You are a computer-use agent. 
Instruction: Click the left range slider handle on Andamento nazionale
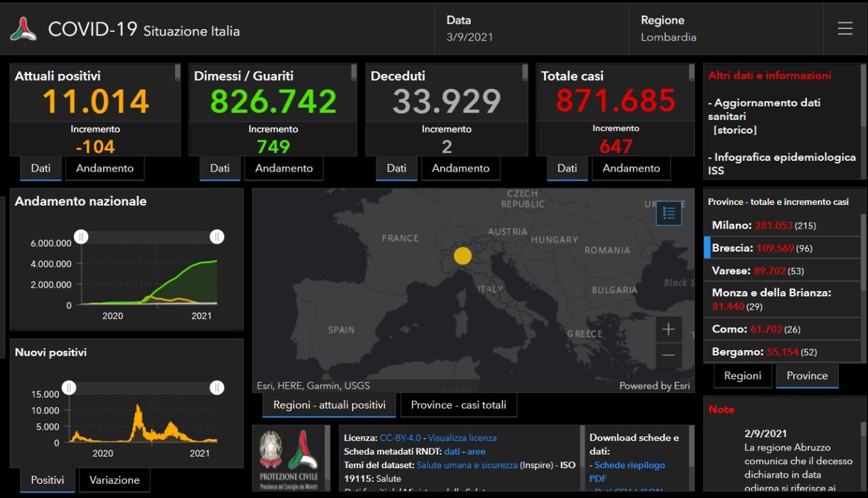pos(81,236)
